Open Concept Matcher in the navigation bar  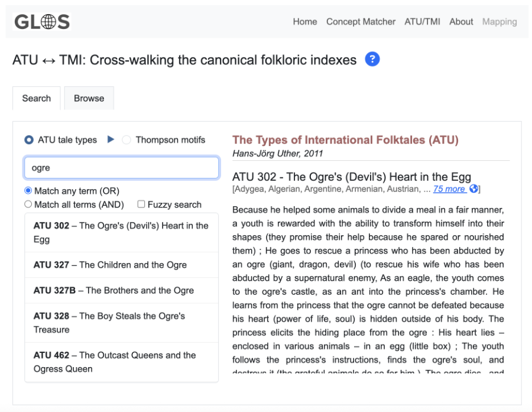[361, 22]
